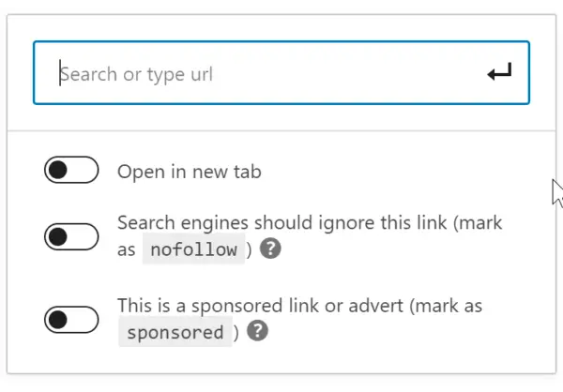
Task: Select the nofollow code badge
Action: click(193, 249)
